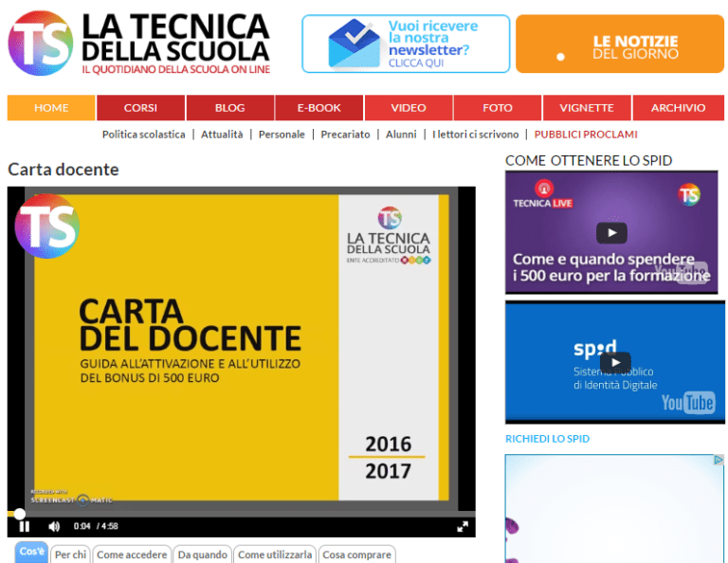Viewport: 728px width, 563px height.
Task: Open the Personale section link
Action: [x=282, y=135]
